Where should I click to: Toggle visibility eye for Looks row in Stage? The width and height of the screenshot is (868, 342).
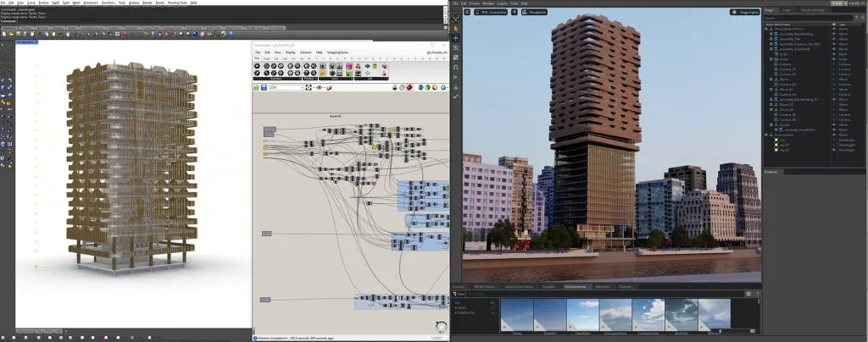[834, 59]
